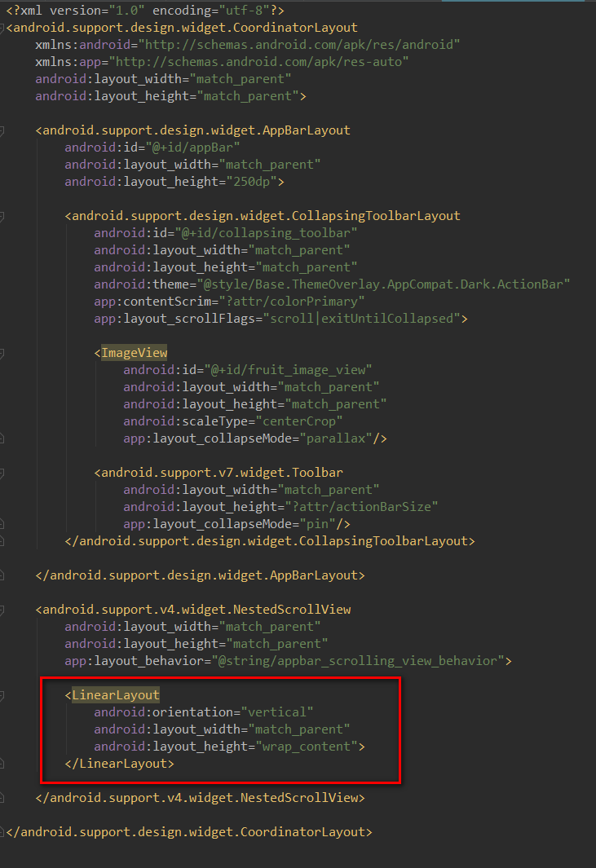The image size is (596, 868).
Task: Click the layout_collapseMode "parallax" value
Action: (x=336, y=439)
